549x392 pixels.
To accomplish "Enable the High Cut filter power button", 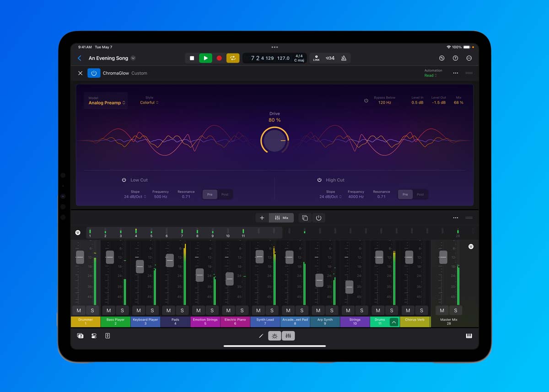I will tap(319, 180).
